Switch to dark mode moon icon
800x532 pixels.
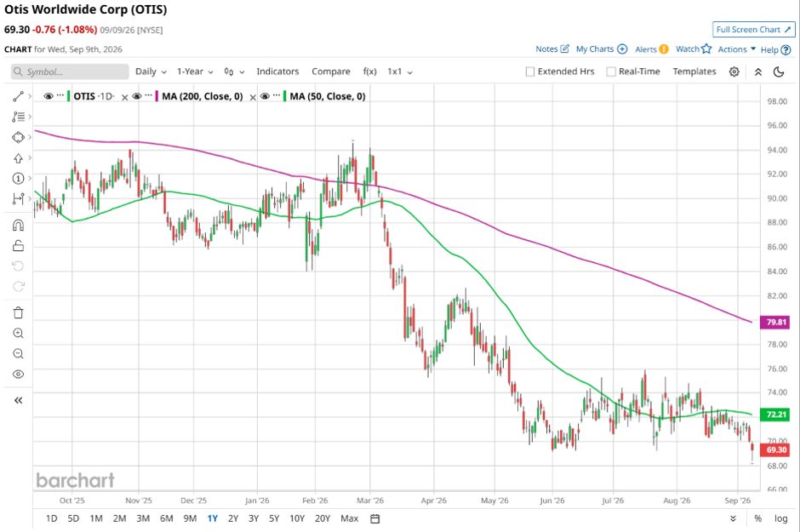[779, 72]
